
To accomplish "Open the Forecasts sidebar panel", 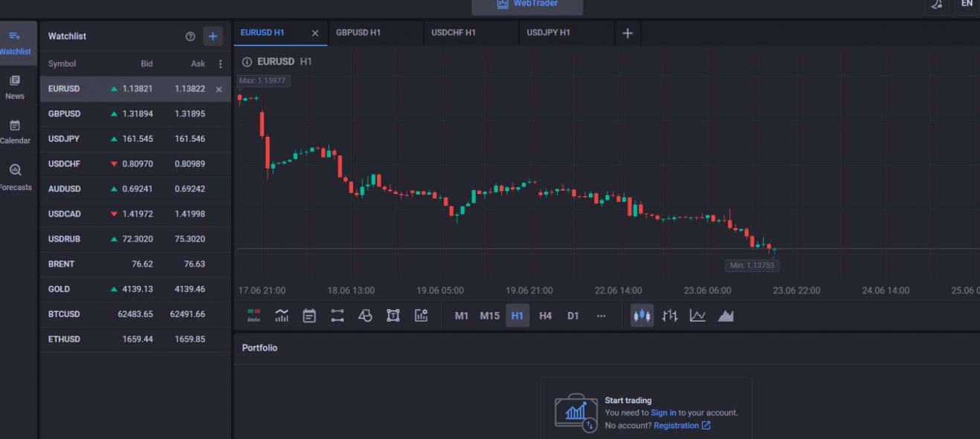I will coord(15,178).
